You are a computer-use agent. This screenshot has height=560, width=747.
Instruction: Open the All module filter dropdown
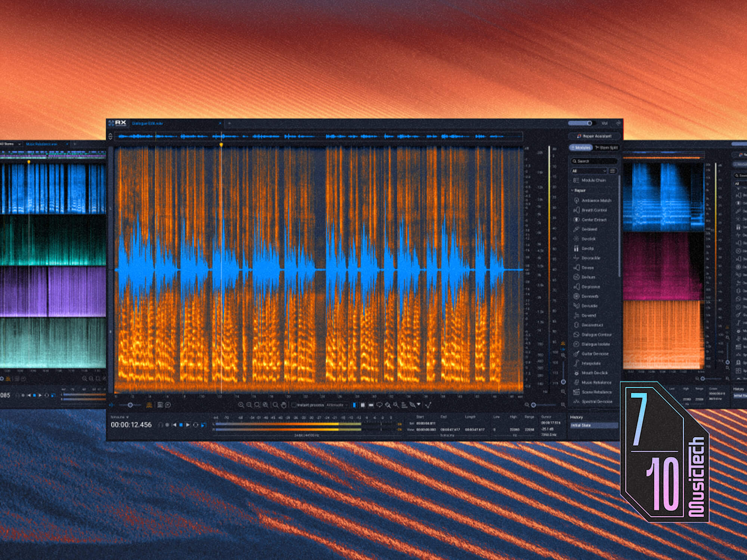(589, 171)
